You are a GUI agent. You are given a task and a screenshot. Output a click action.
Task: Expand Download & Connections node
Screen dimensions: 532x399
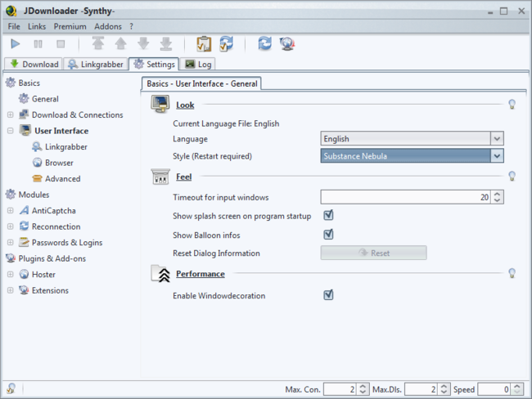(x=10, y=114)
